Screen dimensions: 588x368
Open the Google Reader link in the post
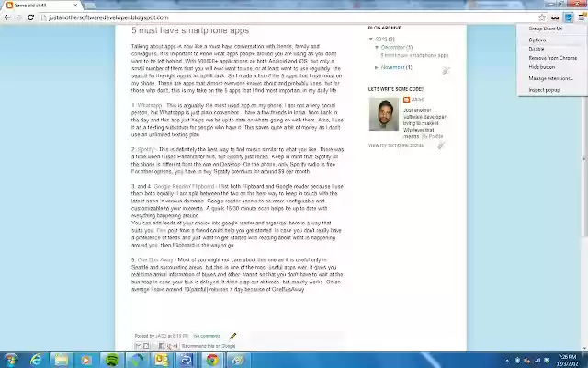pyautogui.click(x=173, y=186)
